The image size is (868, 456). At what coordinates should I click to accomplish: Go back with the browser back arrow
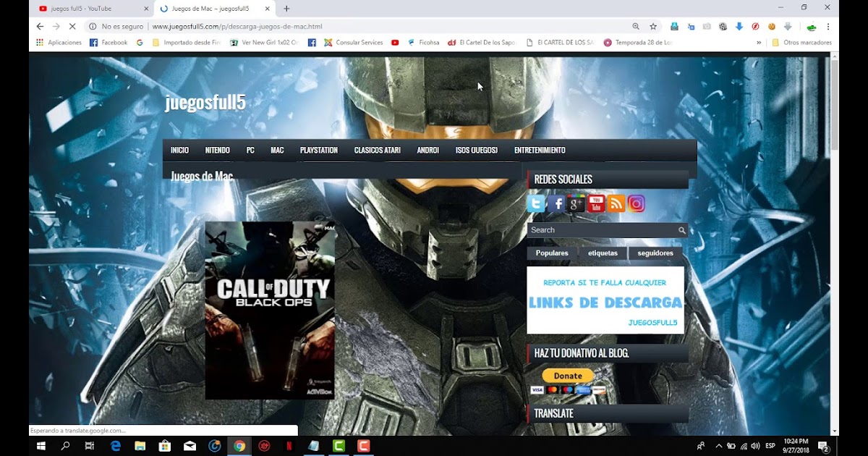[40, 26]
